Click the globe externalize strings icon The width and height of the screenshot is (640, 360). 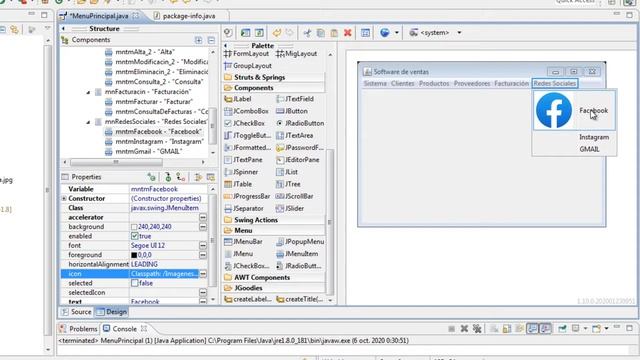(x=384, y=33)
